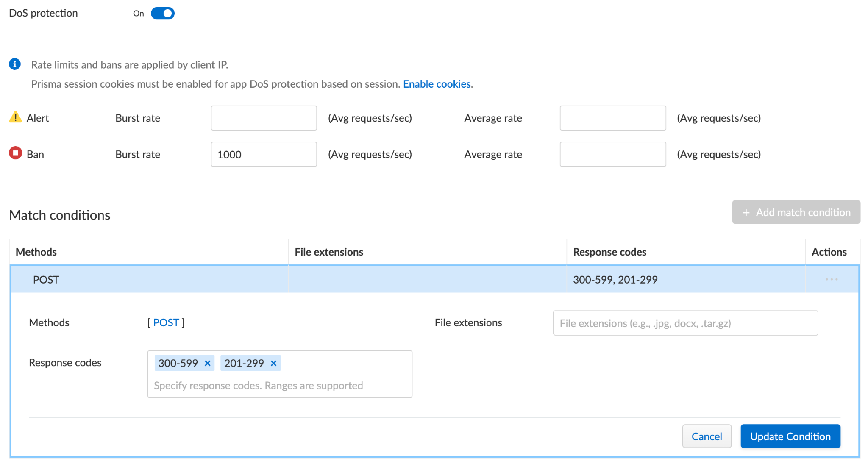Click the Update Condition button
This screenshot has width=868, height=467.
(x=790, y=436)
